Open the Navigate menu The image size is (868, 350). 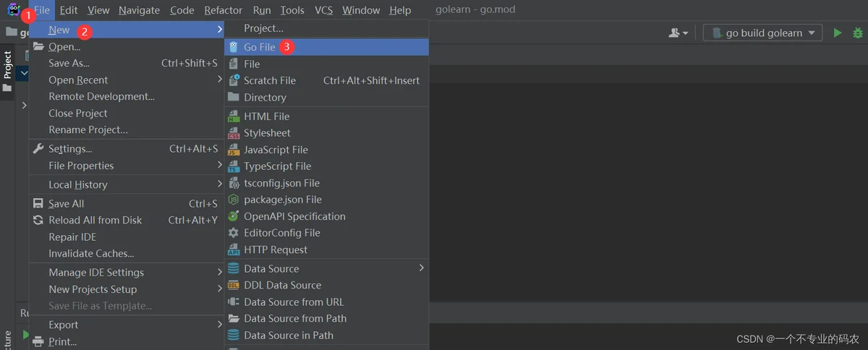140,10
